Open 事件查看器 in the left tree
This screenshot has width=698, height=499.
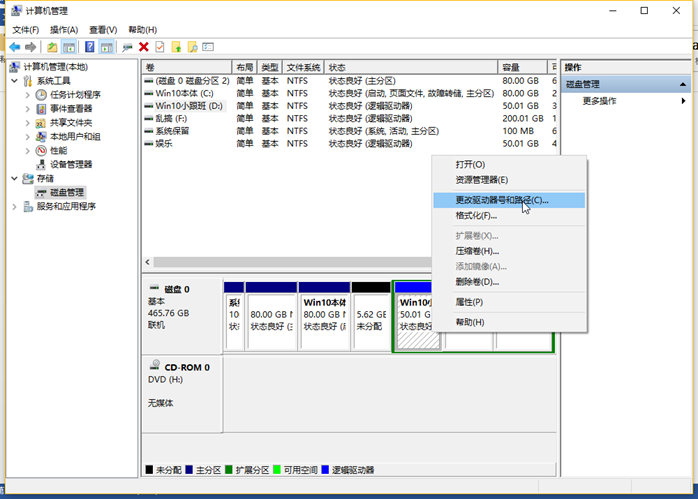pyautogui.click(x=70, y=109)
